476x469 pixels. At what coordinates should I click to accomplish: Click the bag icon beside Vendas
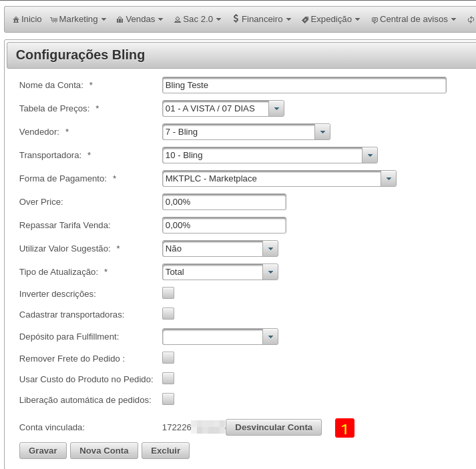click(120, 20)
